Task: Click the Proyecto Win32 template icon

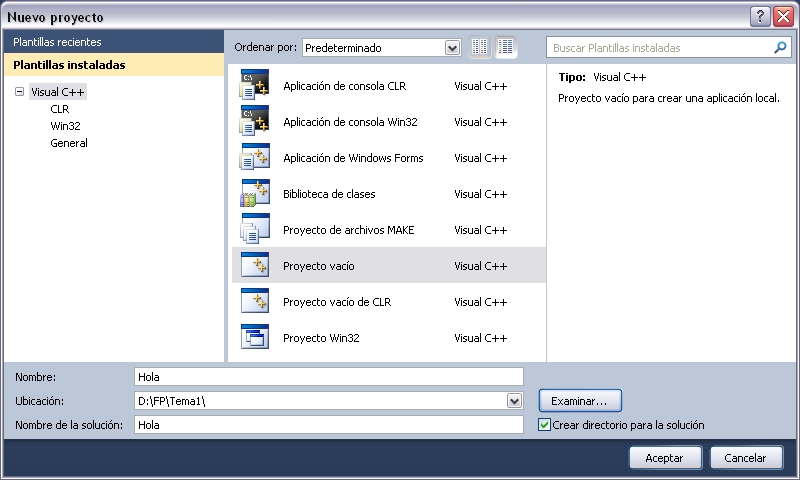Action: pyautogui.click(x=255, y=337)
